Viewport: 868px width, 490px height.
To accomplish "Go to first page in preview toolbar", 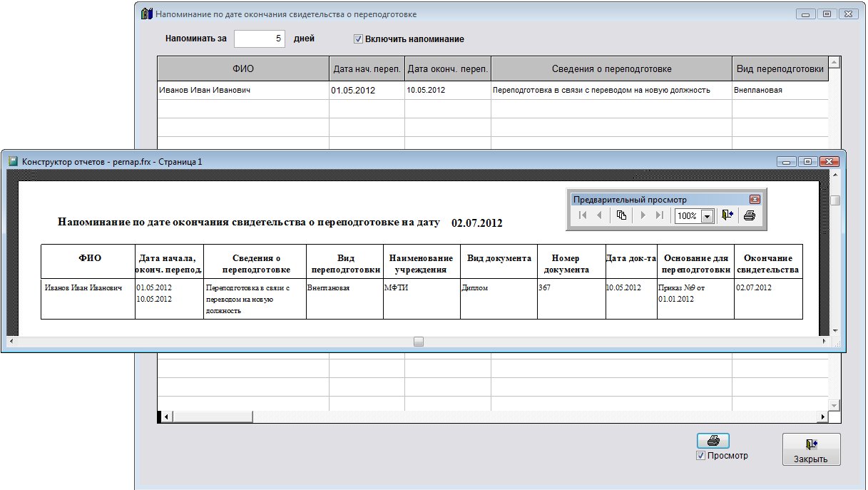I will point(583,215).
